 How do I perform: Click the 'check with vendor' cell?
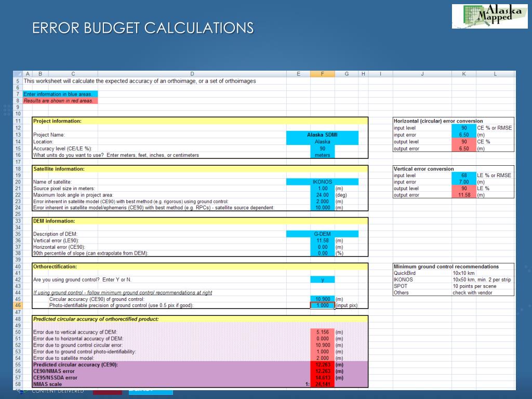pyautogui.click(x=472, y=292)
